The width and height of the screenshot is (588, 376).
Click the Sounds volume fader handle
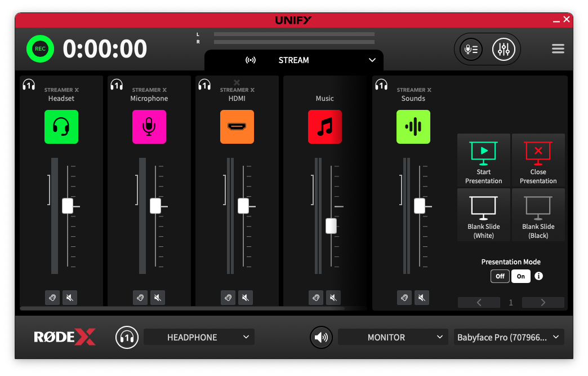(x=420, y=206)
